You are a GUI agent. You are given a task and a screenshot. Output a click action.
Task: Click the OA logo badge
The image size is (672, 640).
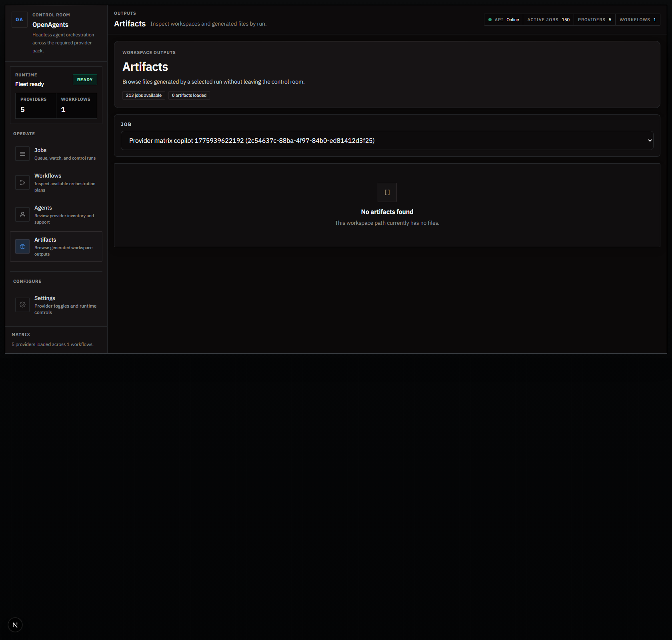(x=19, y=20)
